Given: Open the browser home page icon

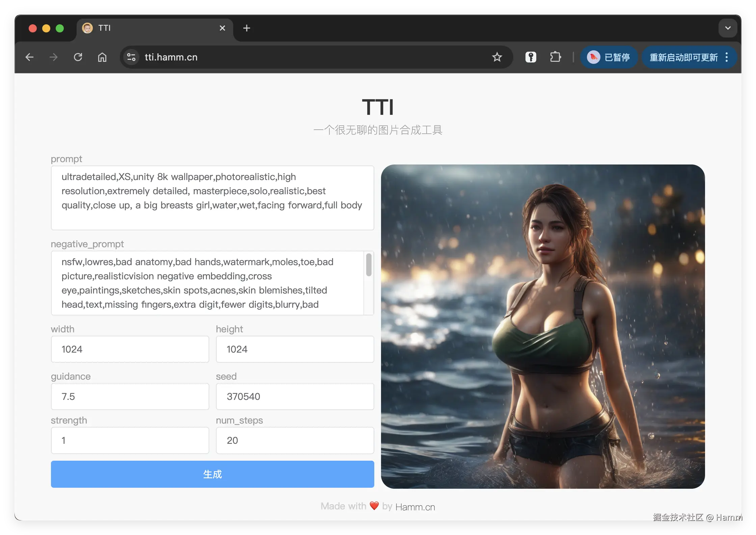Looking at the screenshot, I should coord(102,57).
